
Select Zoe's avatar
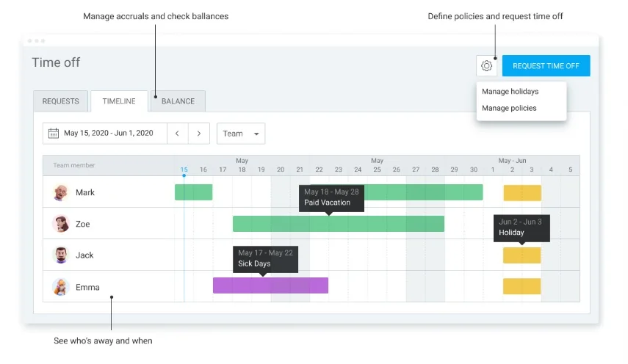click(x=61, y=224)
